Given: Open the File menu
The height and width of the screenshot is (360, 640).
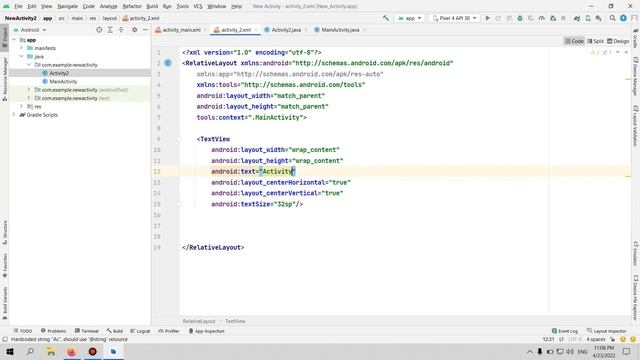Looking at the screenshot, I should tap(18, 6).
